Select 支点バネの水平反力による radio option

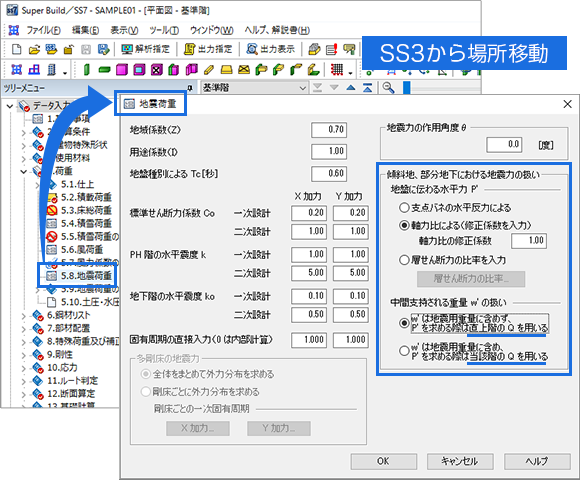(404, 207)
